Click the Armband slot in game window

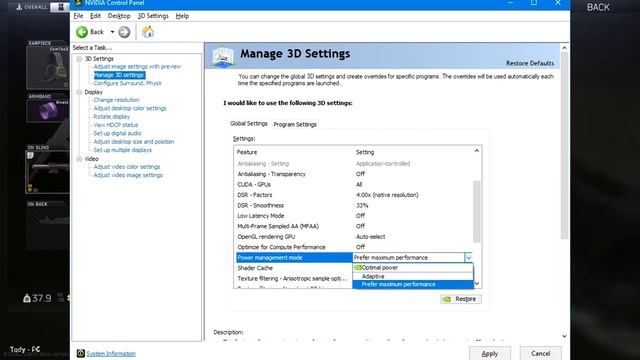[x=47, y=111]
